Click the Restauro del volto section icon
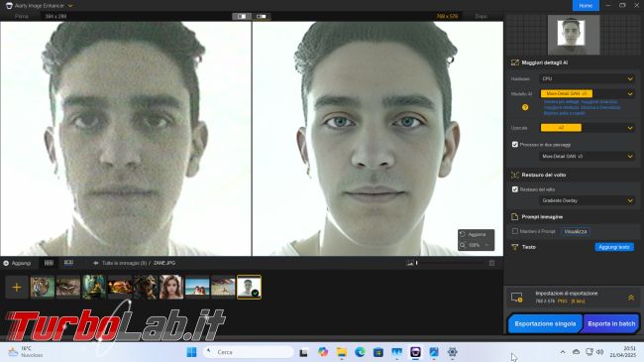 click(x=514, y=175)
